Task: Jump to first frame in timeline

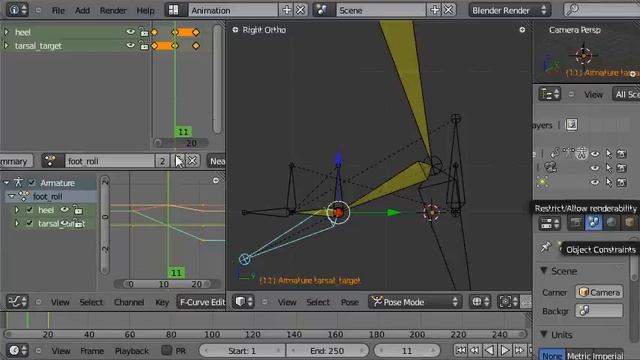Action: tap(460, 350)
